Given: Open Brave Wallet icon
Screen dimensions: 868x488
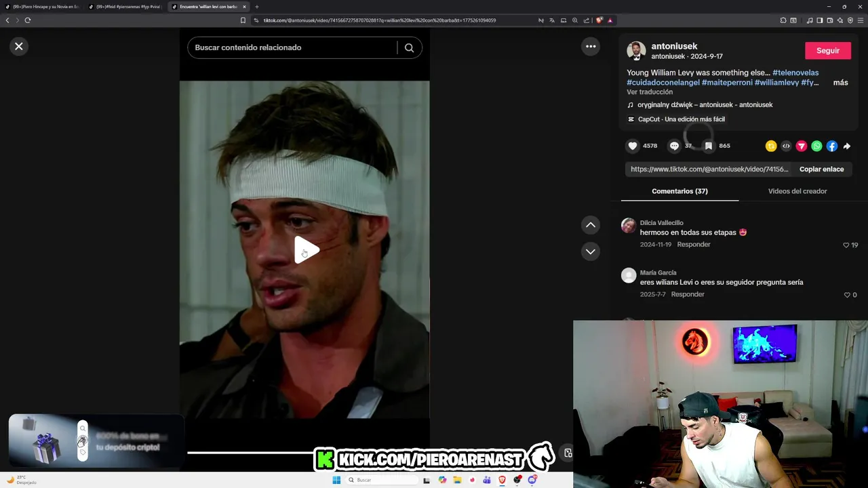Looking at the screenshot, I should click(x=830, y=20).
